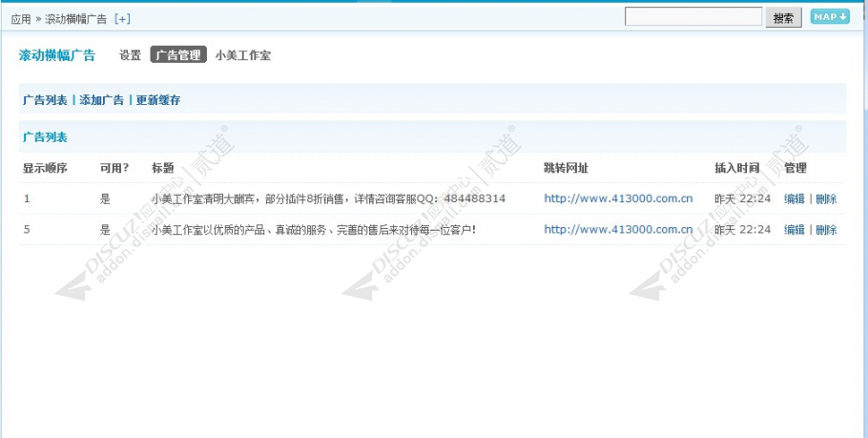
Task: Click the 广告列表 section heading
Action: [45, 137]
